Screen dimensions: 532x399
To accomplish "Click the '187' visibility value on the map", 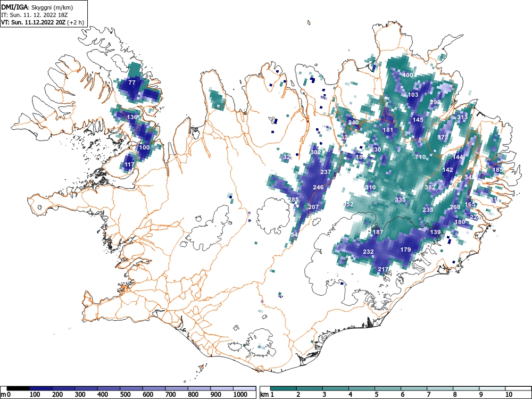I will tap(378, 232).
